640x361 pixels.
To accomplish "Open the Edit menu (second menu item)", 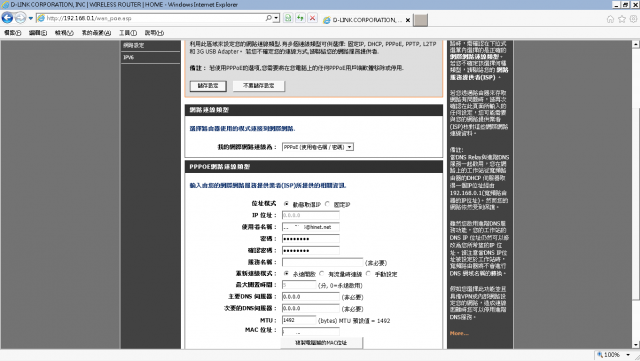I will [38, 33].
